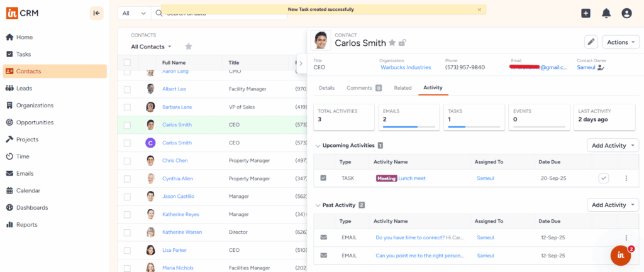Mark Lunch meet task as complete
Screen dimensions: 644x272
(x=604, y=178)
